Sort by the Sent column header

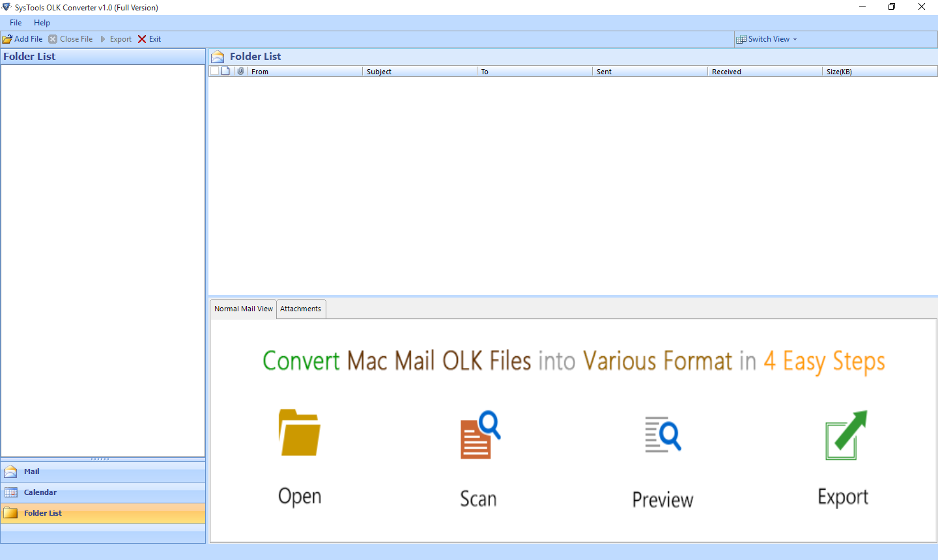[x=650, y=72]
